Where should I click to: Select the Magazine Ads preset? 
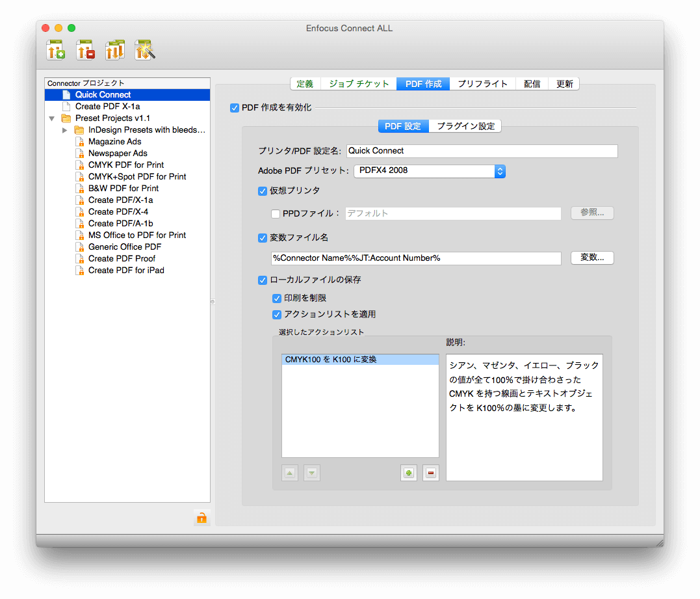pos(115,142)
